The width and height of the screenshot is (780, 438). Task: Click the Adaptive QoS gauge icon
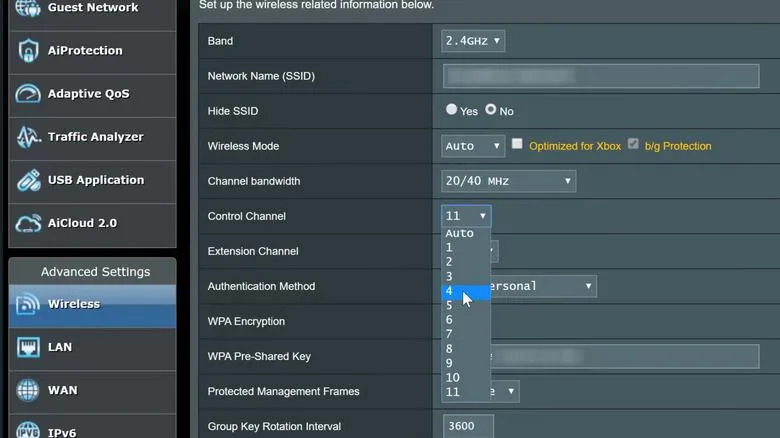click(x=28, y=94)
